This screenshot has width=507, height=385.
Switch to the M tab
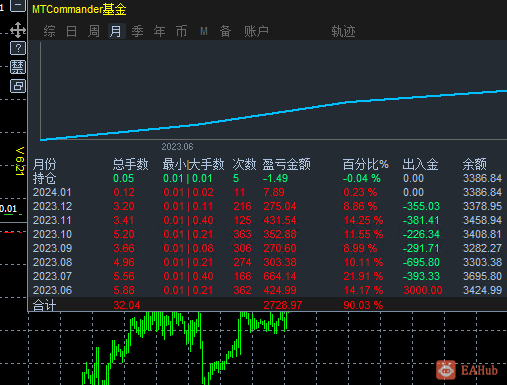tap(204, 31)
